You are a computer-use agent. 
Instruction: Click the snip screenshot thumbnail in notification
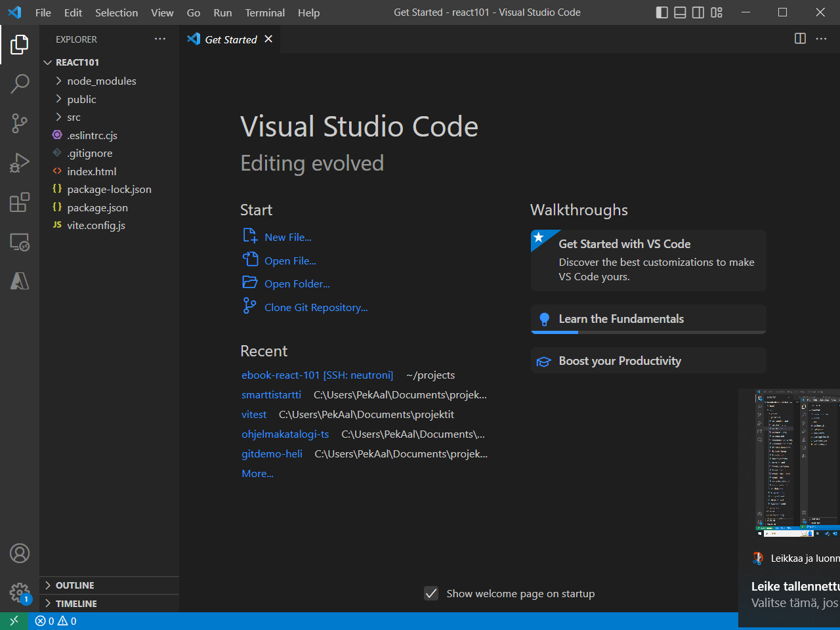[x=797, y=463]
